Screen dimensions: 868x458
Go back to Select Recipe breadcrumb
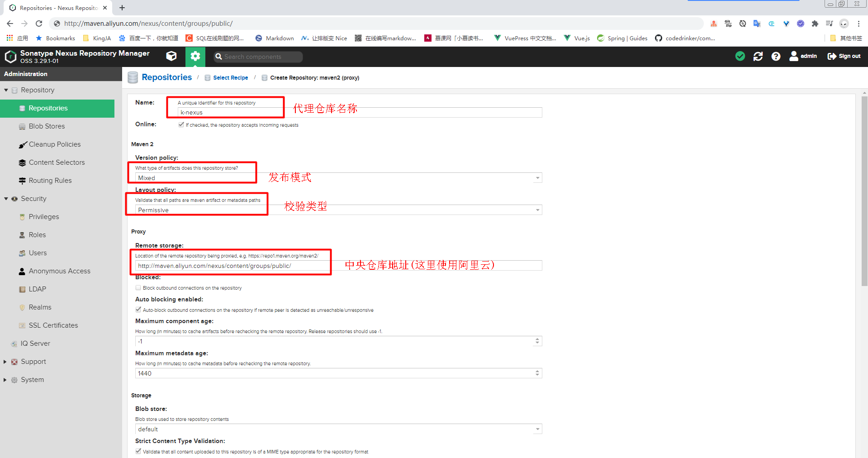(x=230, y=78)
